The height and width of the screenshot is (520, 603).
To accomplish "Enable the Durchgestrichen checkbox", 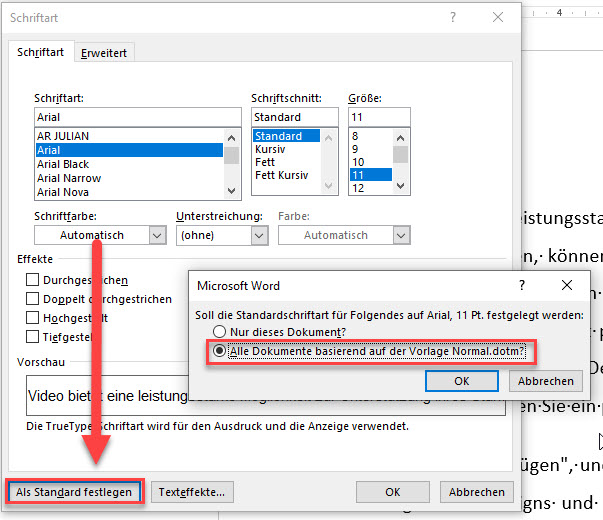I will pos(33,280).
